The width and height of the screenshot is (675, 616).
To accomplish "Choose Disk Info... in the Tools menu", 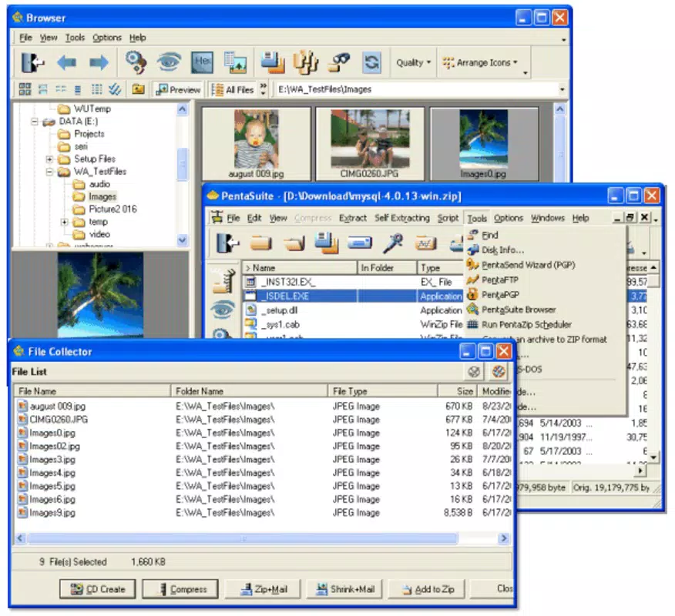I will (545, 250).
